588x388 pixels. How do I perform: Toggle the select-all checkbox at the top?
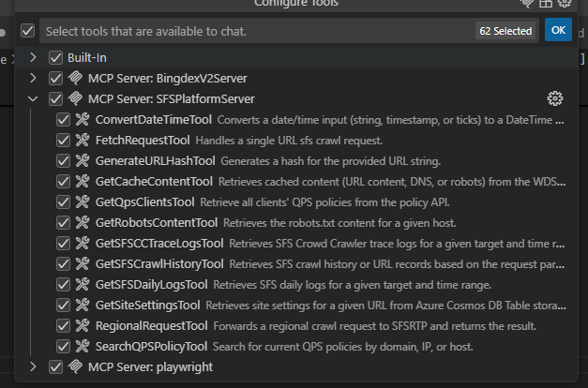click(28, 31)
